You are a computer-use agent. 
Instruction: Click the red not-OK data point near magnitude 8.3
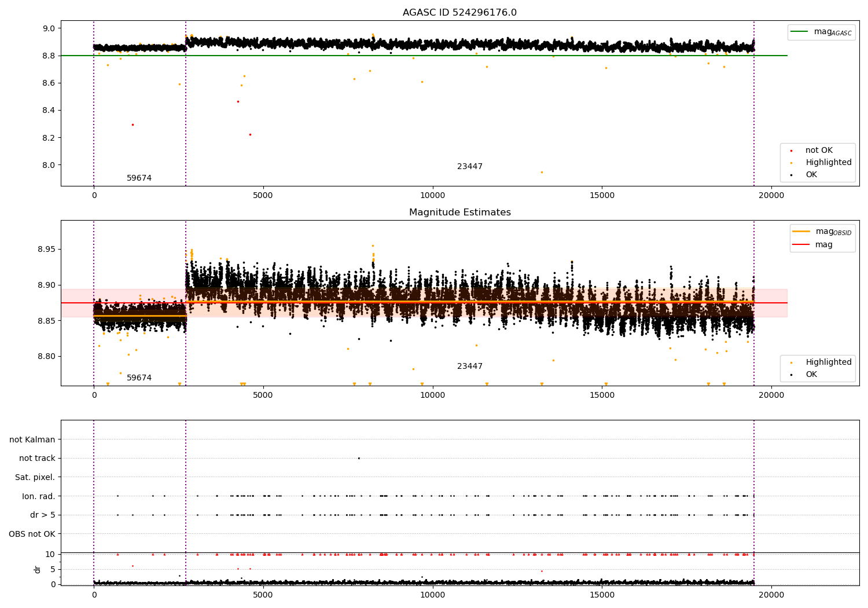pos(133,124)
